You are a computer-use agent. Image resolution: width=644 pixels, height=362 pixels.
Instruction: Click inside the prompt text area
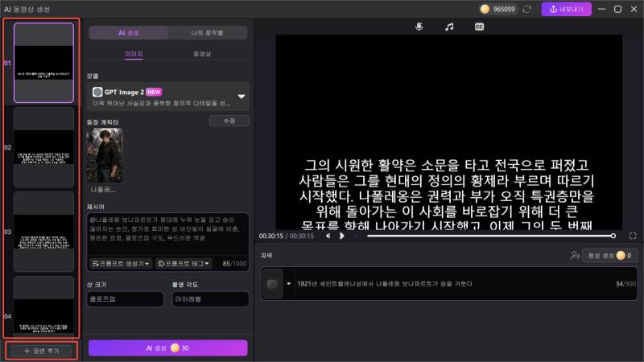(x=167, y=234)
